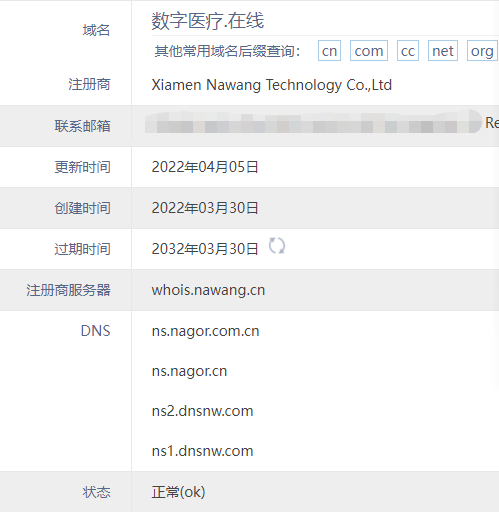Click update date 2022年04月05日
The width and height of the screenshot is (499, 512).
click(x=205, y=167)
